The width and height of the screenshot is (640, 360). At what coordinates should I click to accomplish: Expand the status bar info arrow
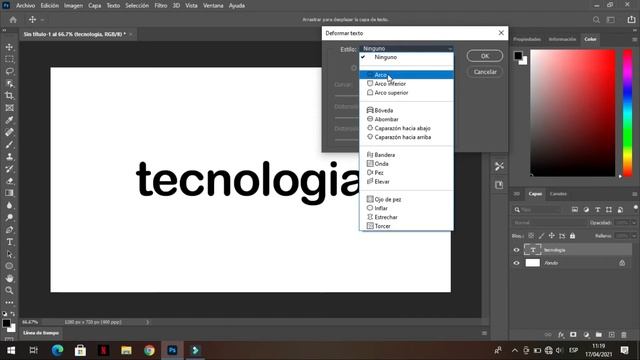[x=147, y=322]
